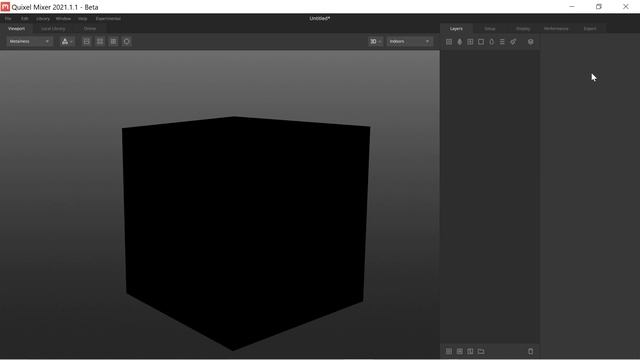Add a solid layer with the square icon
Viewport: 640px width, 360px height.
[481, 42]
